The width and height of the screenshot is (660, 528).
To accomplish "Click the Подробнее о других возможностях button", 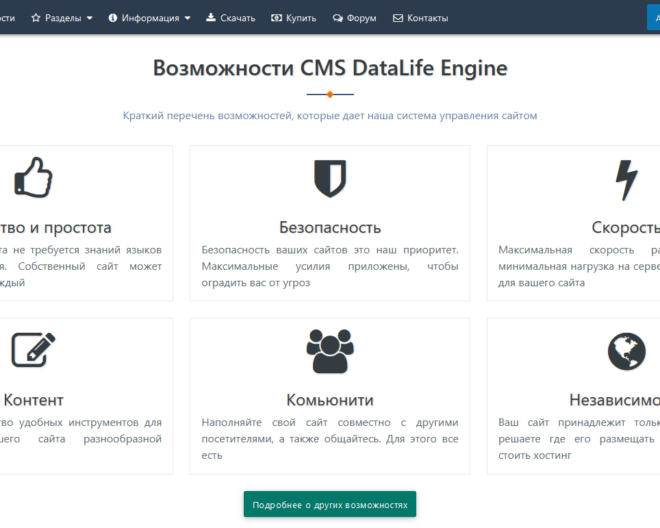I will coord(330,504).
